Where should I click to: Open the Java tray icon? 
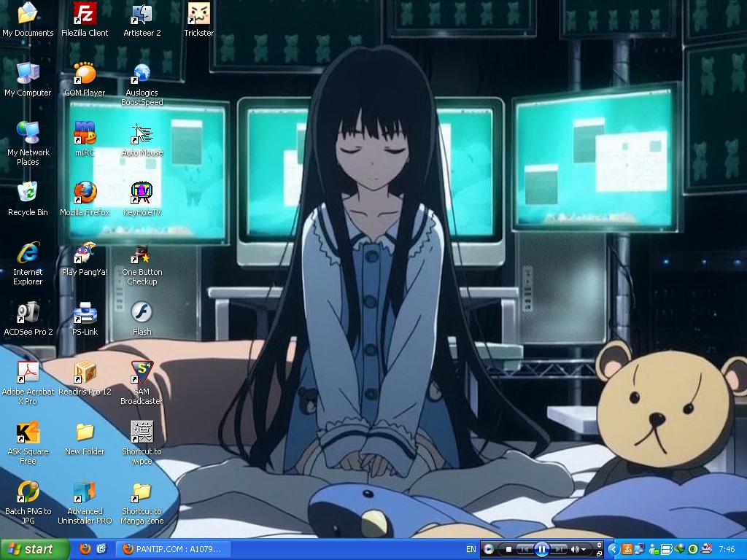pyautogui.click(x=627, y=550)
